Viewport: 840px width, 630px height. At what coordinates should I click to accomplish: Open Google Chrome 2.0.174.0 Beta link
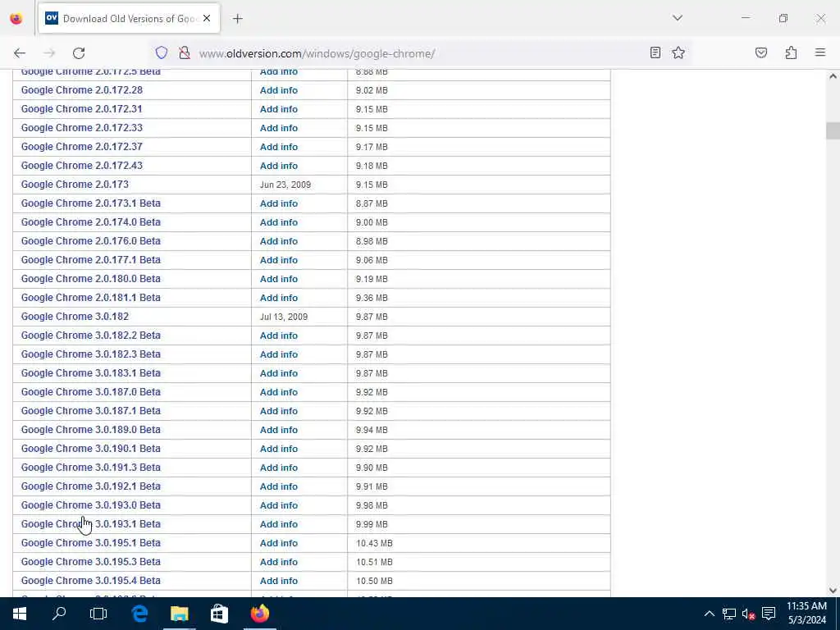coord(90,221)
